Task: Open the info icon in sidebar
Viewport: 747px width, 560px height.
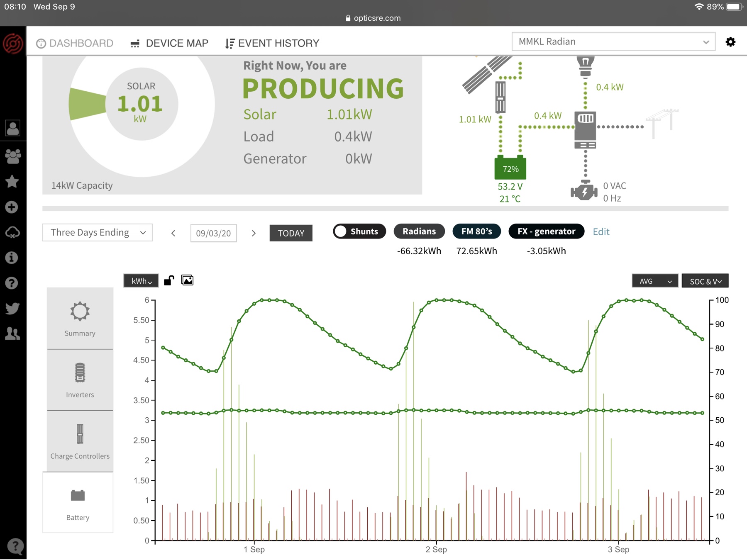Action: [x=12, y=258]
